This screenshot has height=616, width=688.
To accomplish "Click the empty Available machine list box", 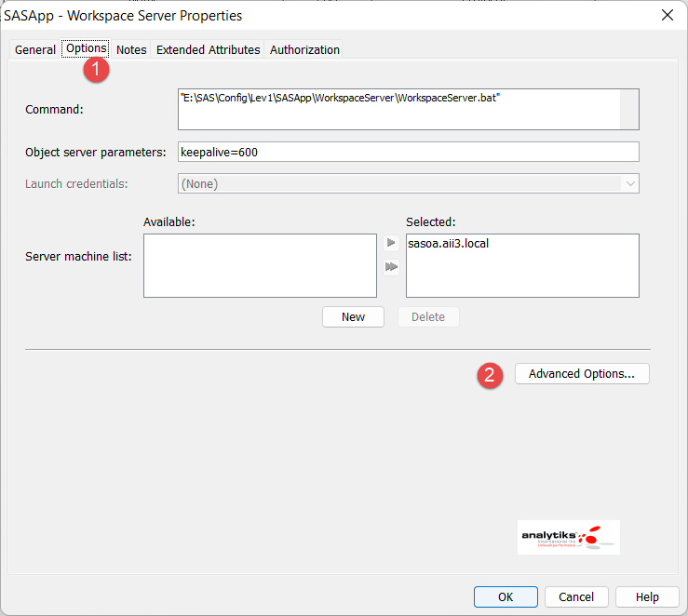I will (x=260, y=266).
